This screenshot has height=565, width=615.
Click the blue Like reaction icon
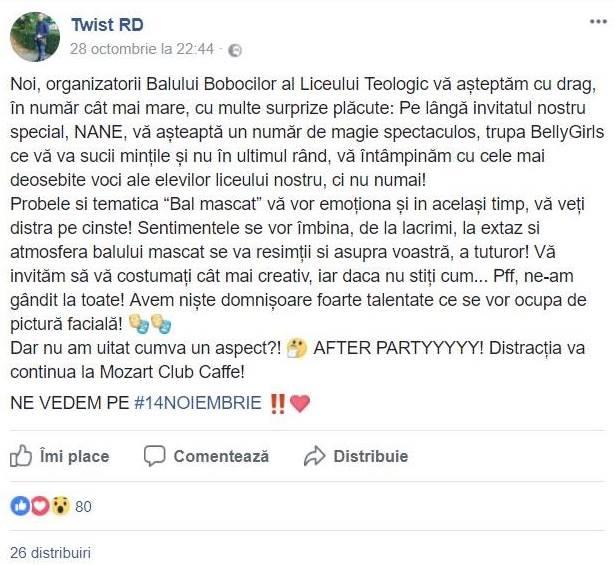[19, 506]
